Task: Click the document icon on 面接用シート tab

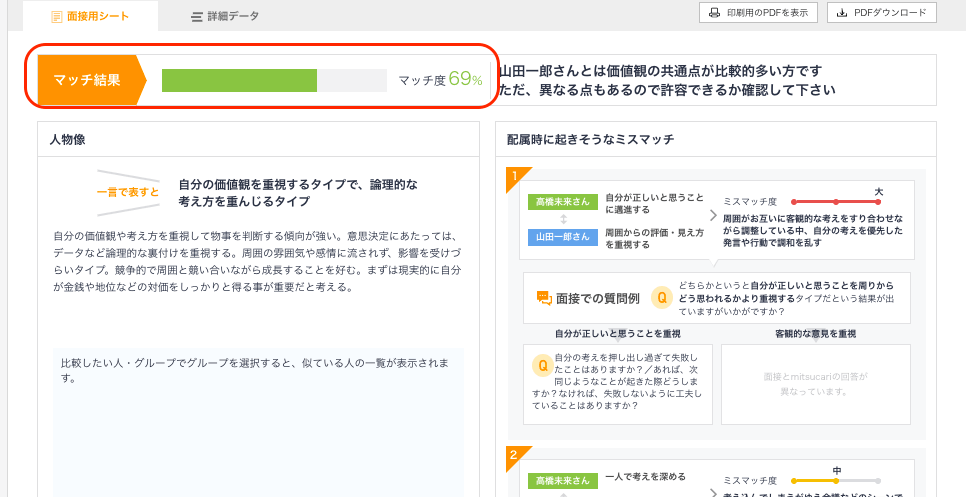Action: (x=57, y=17)
